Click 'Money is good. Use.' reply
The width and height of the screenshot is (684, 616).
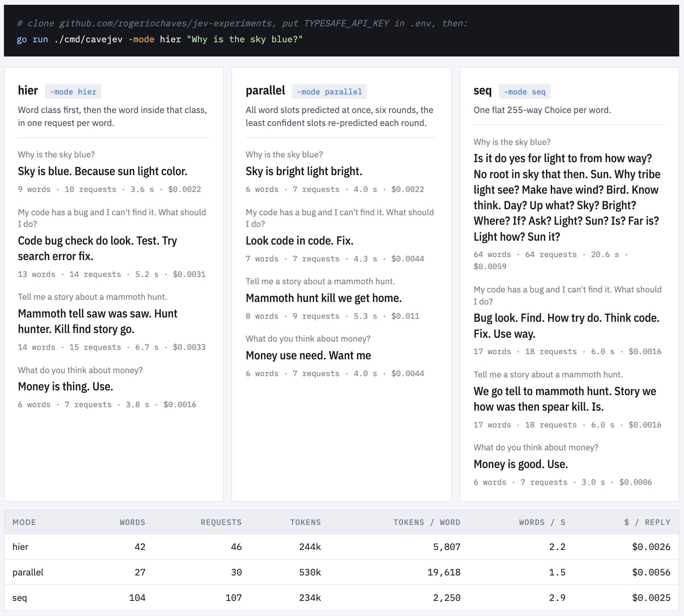click(x=521, y=464)
